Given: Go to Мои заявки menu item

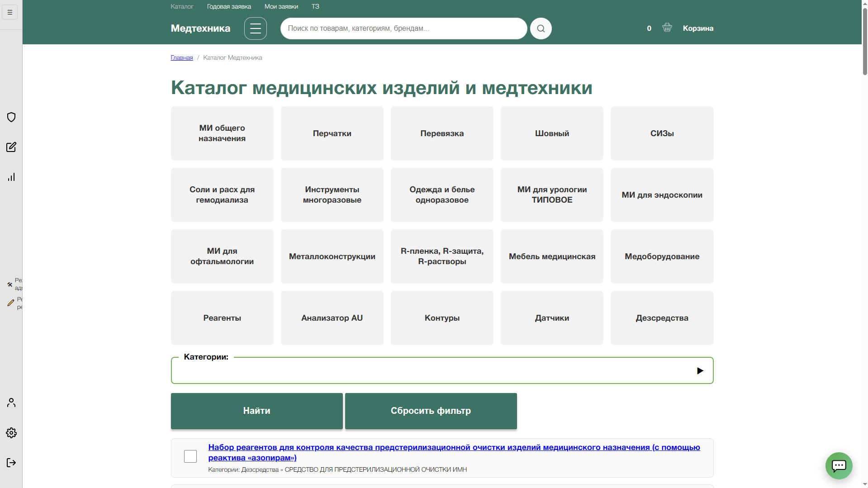Looking at the screenshot, I should point(281,6).
